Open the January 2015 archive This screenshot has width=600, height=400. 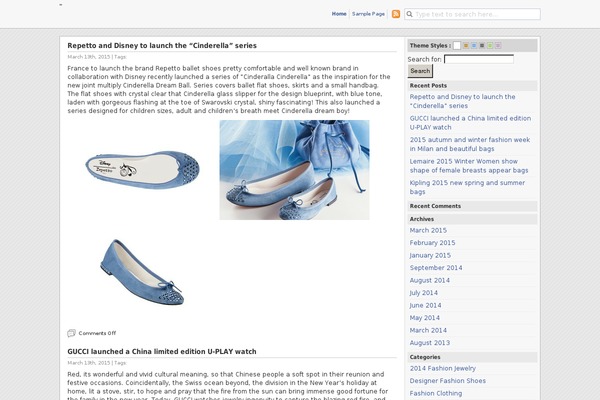click(430, 255)
